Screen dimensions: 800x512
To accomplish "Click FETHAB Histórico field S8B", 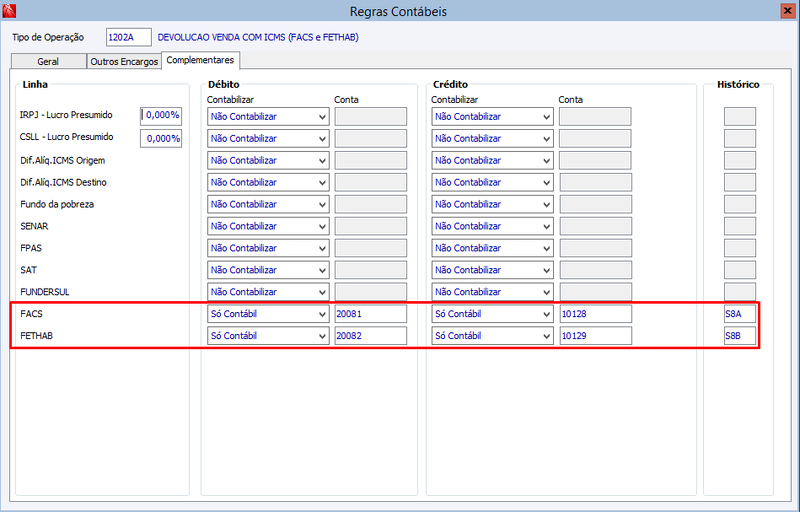I will (740, 336).
